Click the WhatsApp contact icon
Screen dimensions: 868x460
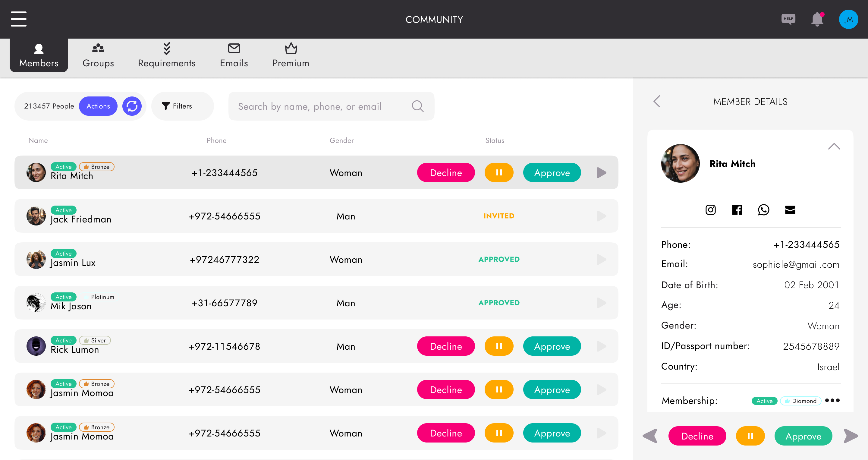(x=763, y=210)
